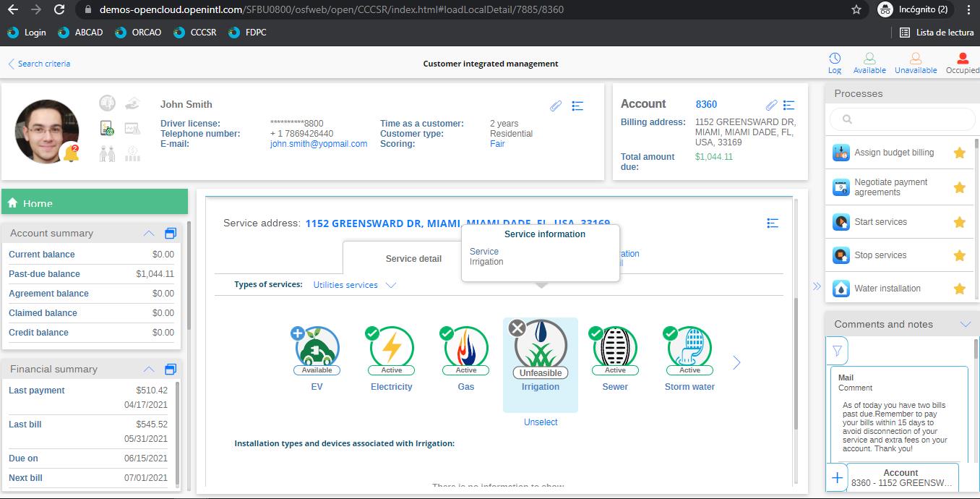Open account number 8360 link
Image resolution: width=980 pixels, height=499 pixels.
tap(706, 104)
